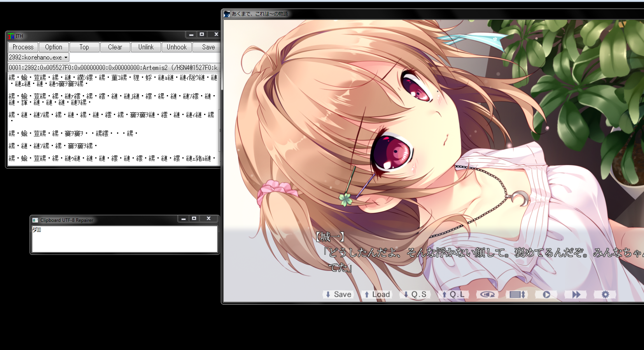Expand the korehano.exe process dropdown
This screenshot has width=644, height=350.
66,57
